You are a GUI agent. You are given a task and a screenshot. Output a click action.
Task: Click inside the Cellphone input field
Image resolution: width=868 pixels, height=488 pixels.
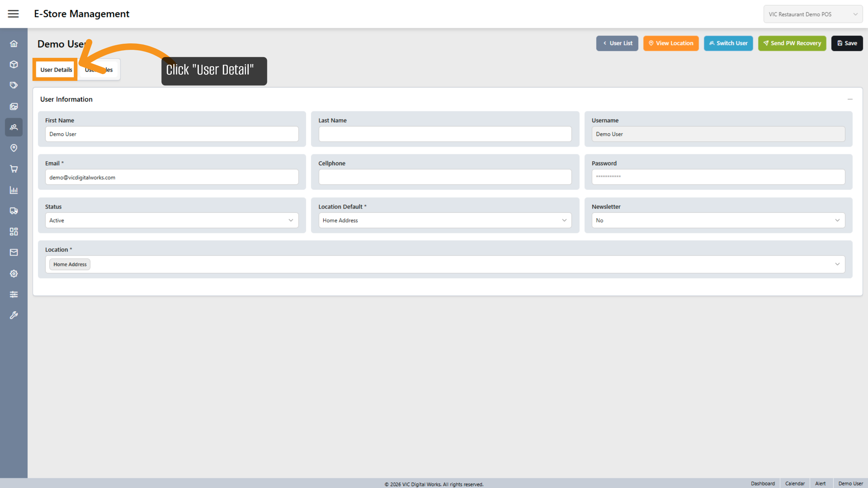click(444, 177)
